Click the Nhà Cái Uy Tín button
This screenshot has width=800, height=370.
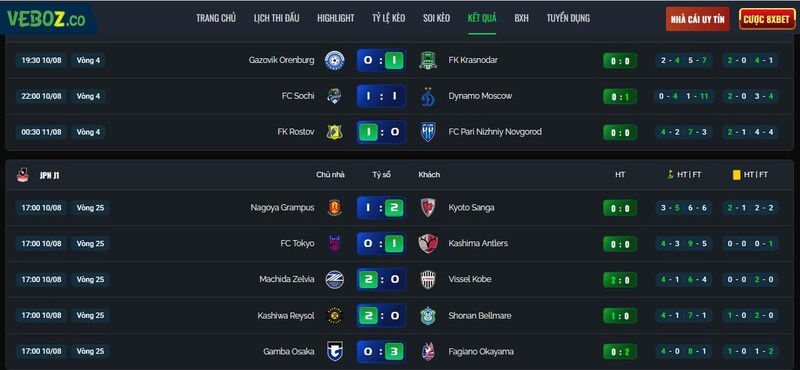click(697, 19)
